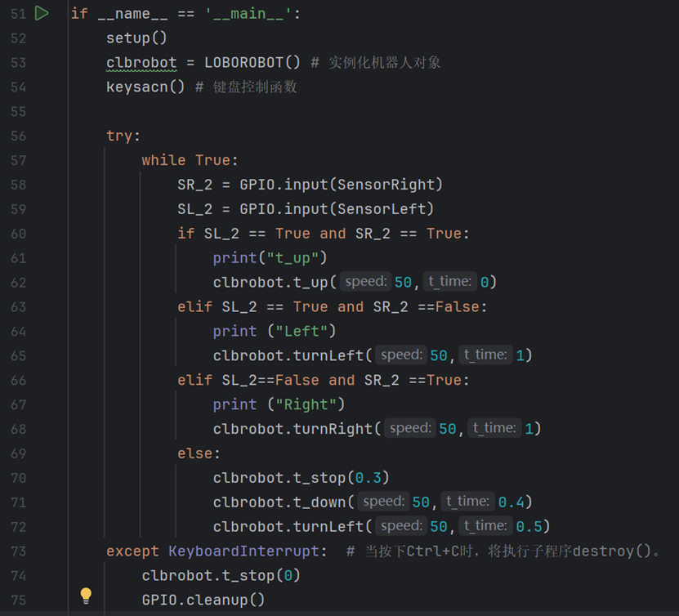Click the 'try:' keyword
This screenshot has height=616, width=679.
(123, 136)
